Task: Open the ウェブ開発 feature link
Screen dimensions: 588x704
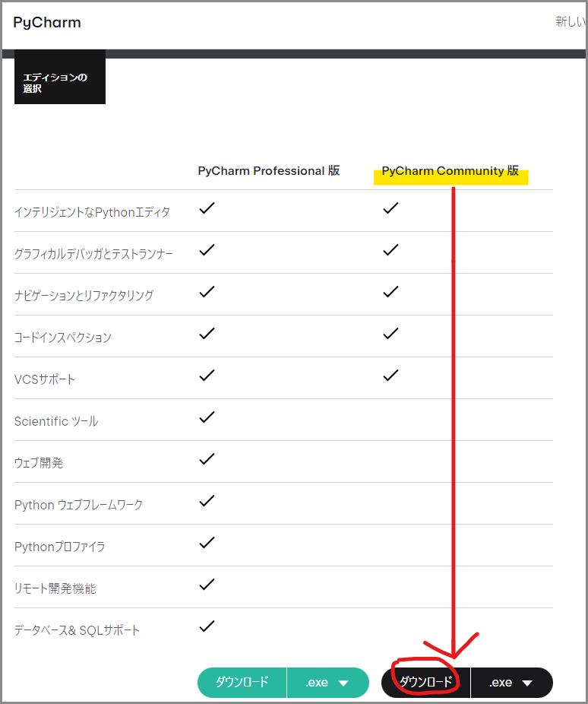Action: click(38, 462)
